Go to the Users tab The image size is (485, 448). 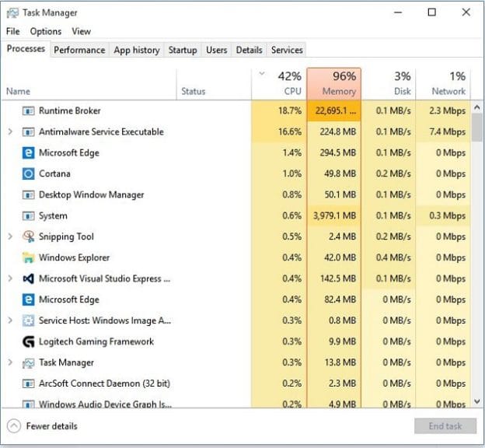pos(217,50)
